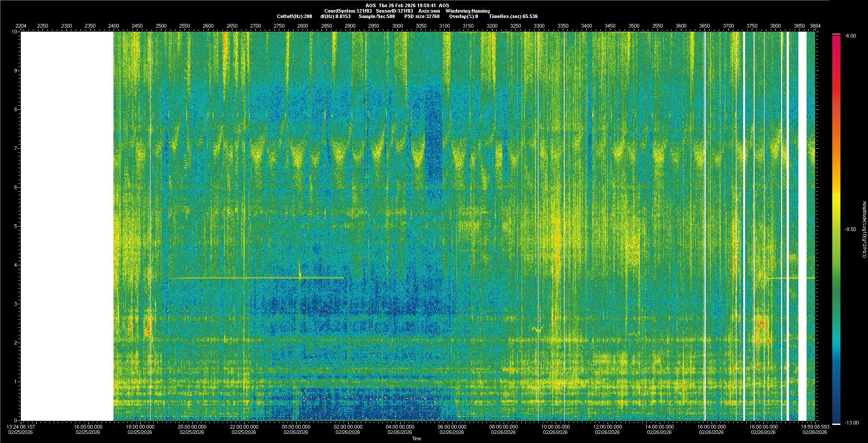868x443 pixels.
Task: Click time label '18:00:00.000' dated 02/26/2026
Action: (764, 426)
